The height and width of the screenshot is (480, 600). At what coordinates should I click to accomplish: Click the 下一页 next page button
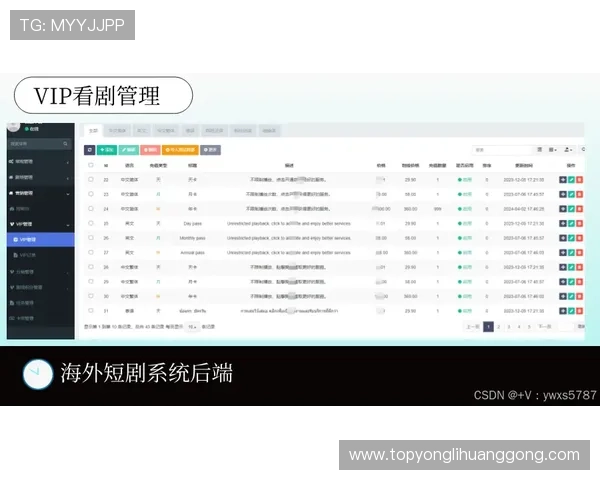click(545, 327)
